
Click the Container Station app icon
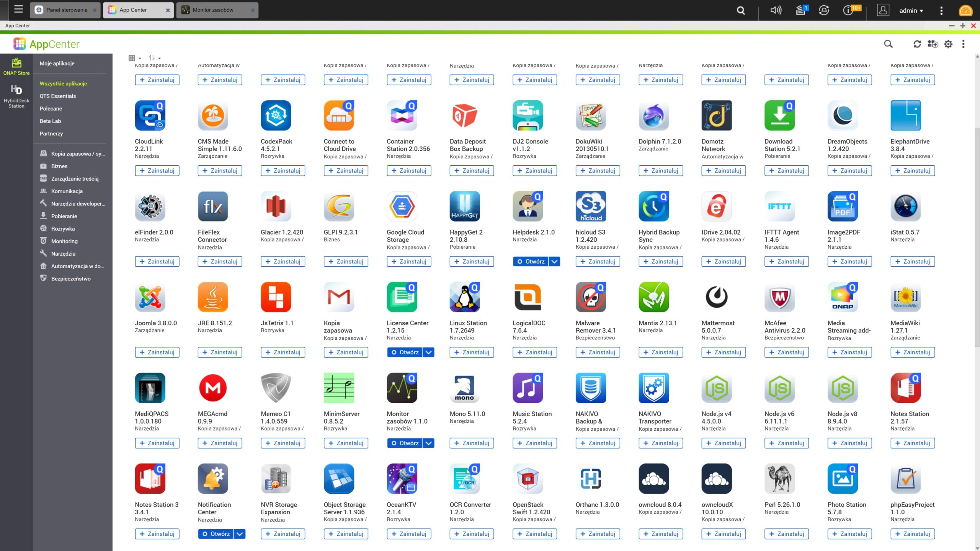402,115
